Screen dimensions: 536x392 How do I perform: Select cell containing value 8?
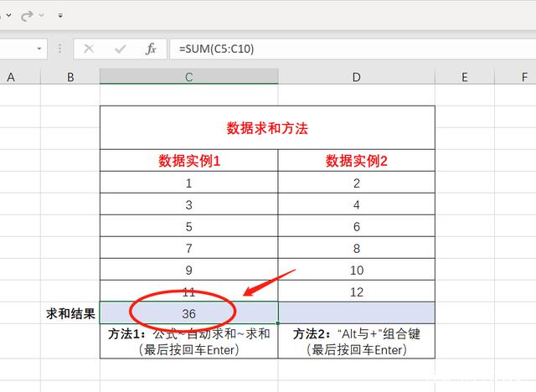tap(357, 248)
